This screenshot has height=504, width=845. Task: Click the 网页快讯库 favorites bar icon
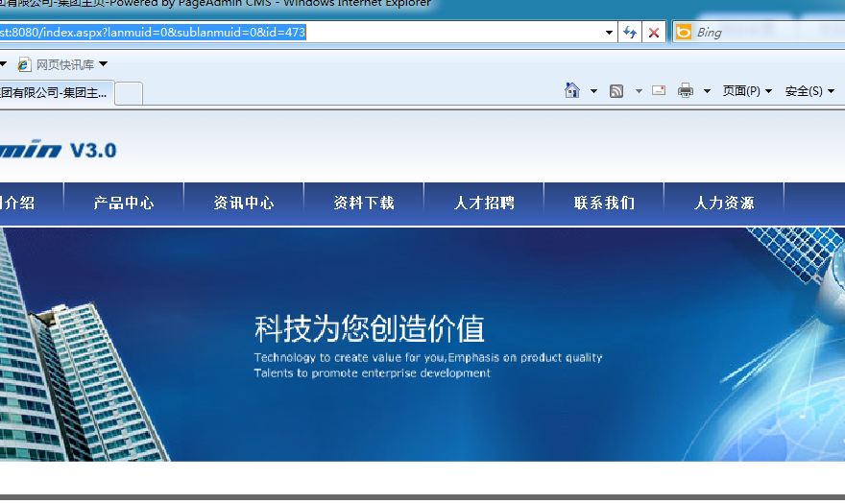pyautogui.click(x=25, y=64)
